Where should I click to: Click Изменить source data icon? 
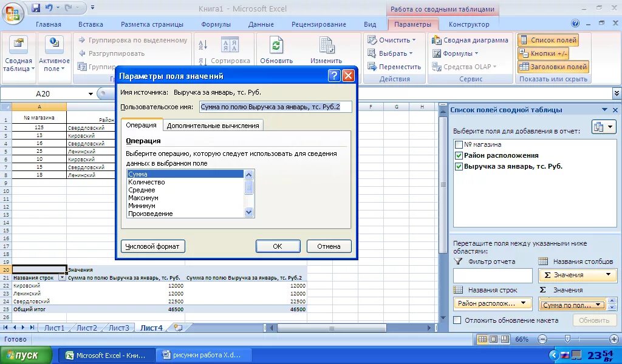coord(326,45)
